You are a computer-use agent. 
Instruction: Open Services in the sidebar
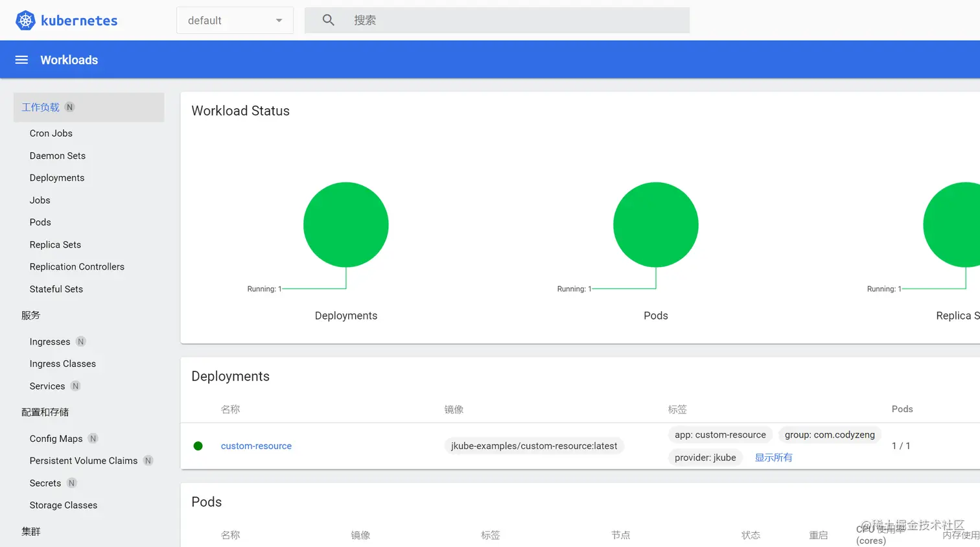click(47, 386)
